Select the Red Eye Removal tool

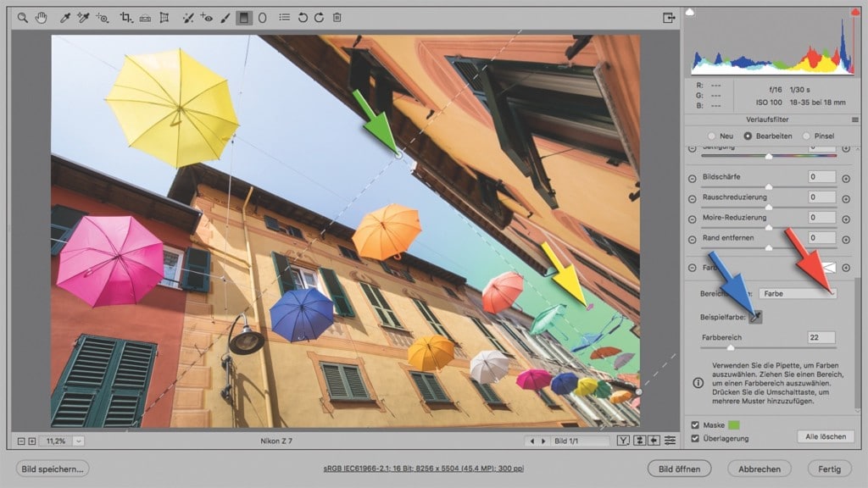pyautogui.click(x=207, y=18)
